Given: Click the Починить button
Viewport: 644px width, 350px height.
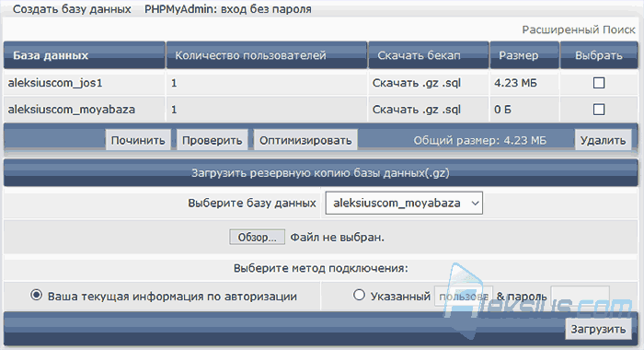Looking at the screenshot, I should coord(138,140).
